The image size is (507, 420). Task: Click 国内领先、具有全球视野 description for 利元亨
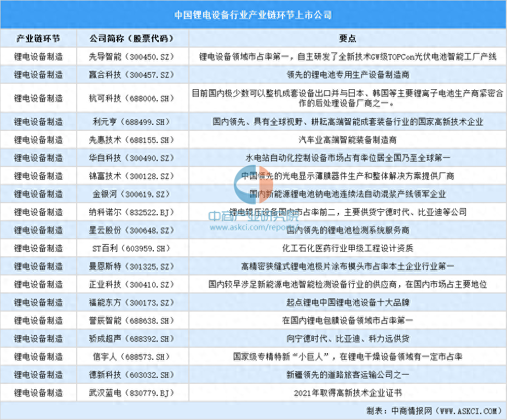[x=348, y=122]
